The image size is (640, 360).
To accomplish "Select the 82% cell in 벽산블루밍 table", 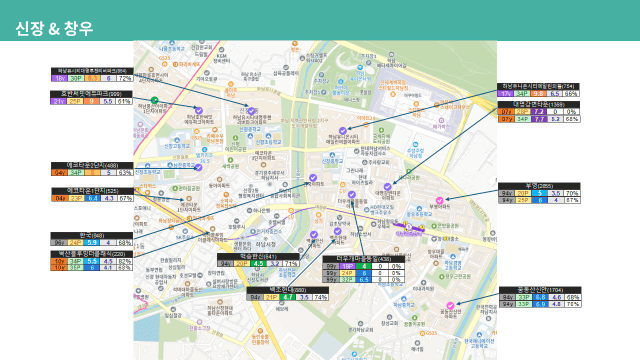I will click(x=124, y=261).
